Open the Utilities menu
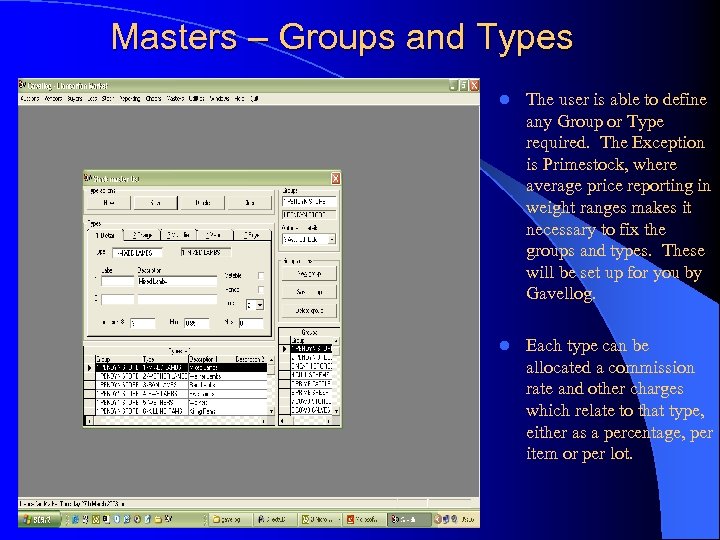Viewport: 720px width, 540px height. (197, 98)
